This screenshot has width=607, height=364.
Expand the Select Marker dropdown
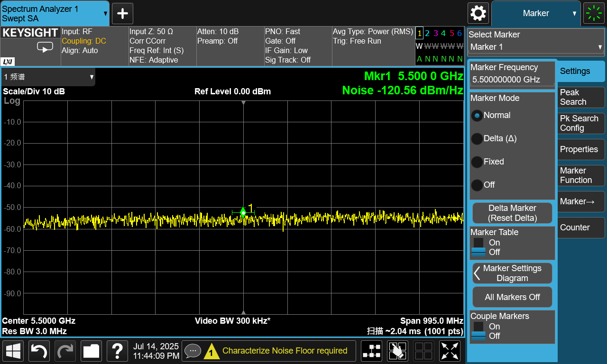click(535, 47)
